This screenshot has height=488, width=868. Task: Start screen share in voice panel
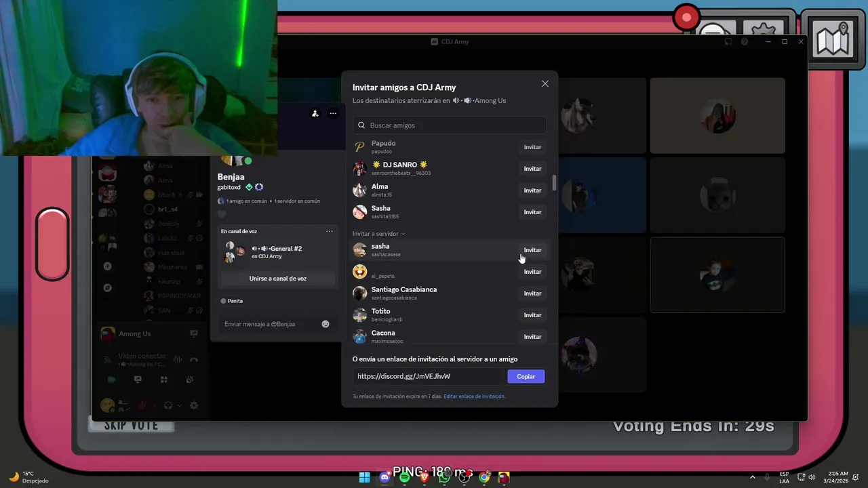[x=138, y=380]
